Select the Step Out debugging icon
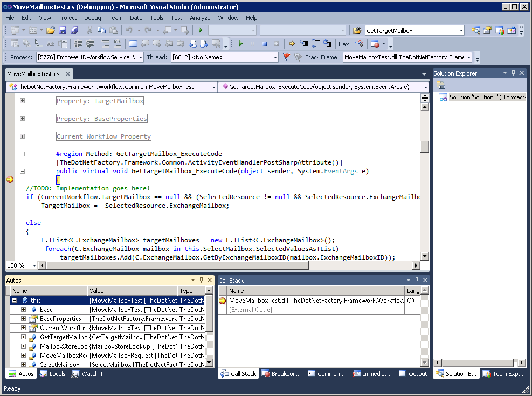Screen dimensions: 532x396 328,44
